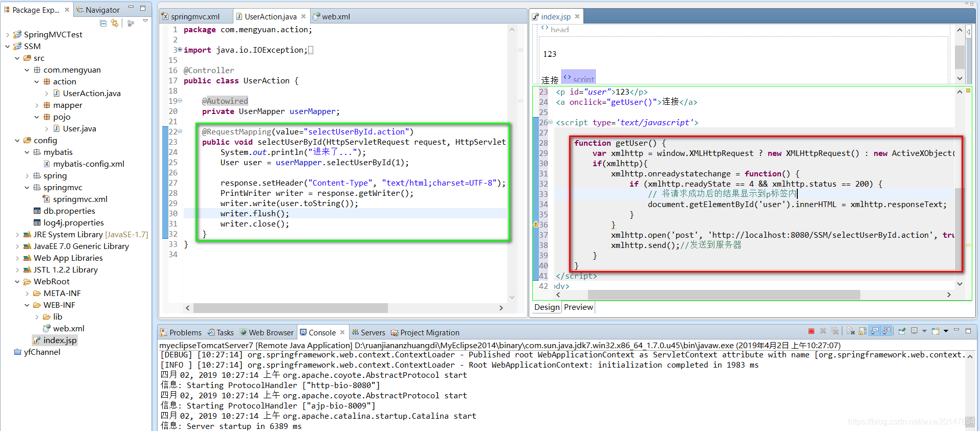
Task: Open the Open Console dropdown arrow
Action: (946, 331)
